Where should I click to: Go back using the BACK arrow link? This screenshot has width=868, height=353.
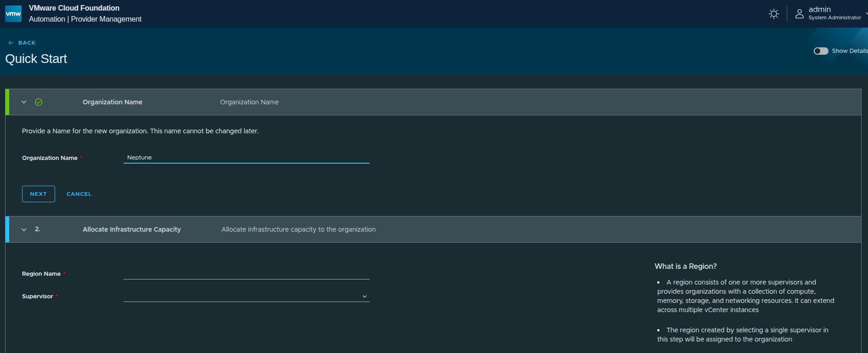coord(22,43)
